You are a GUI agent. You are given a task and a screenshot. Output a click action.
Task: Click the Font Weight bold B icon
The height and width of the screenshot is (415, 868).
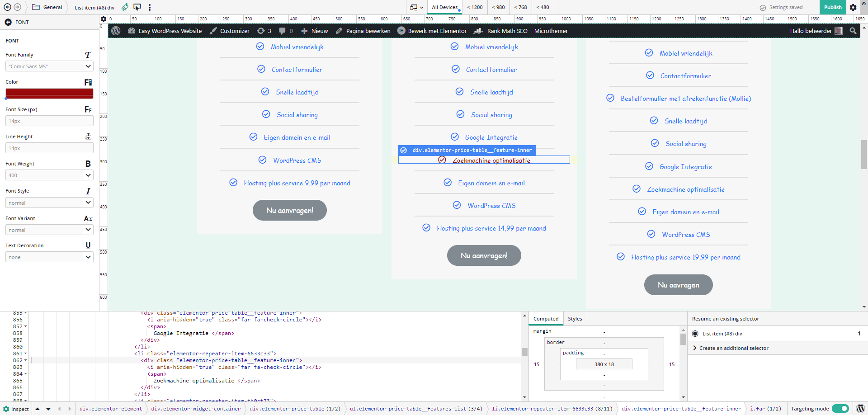[x=88, y=164]
